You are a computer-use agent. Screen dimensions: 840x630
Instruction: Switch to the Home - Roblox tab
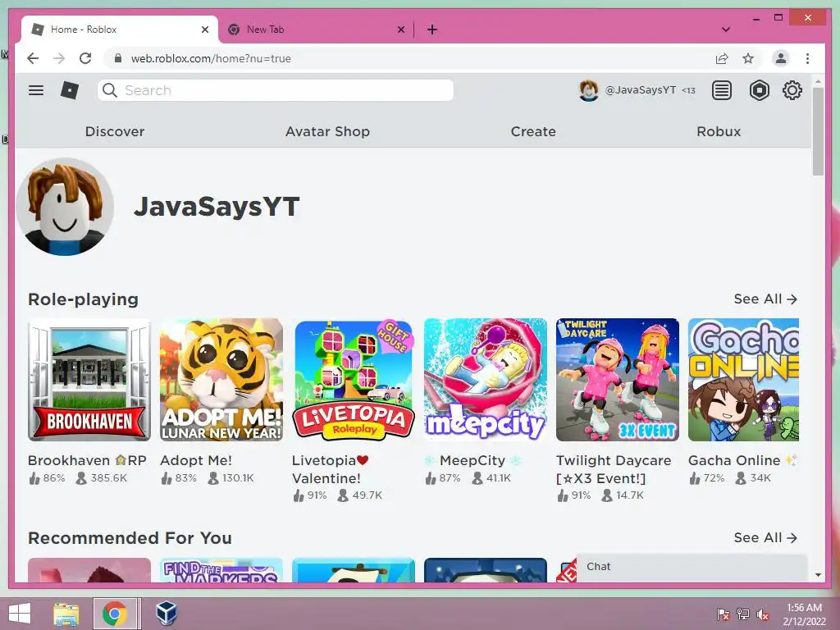point(119,30)
